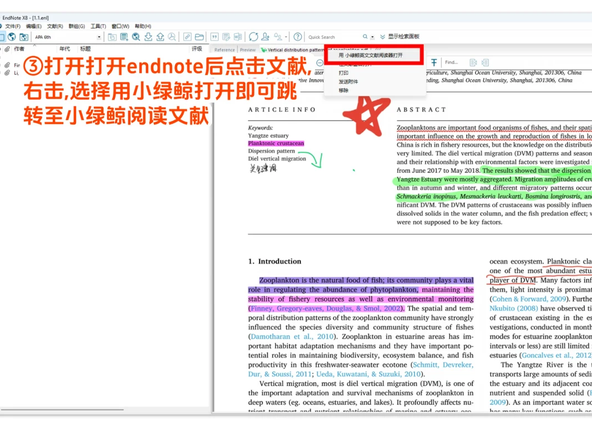Open citation link Damotharan et al., 2010
The height and width of the screenshot is (430, 592).
291,336
